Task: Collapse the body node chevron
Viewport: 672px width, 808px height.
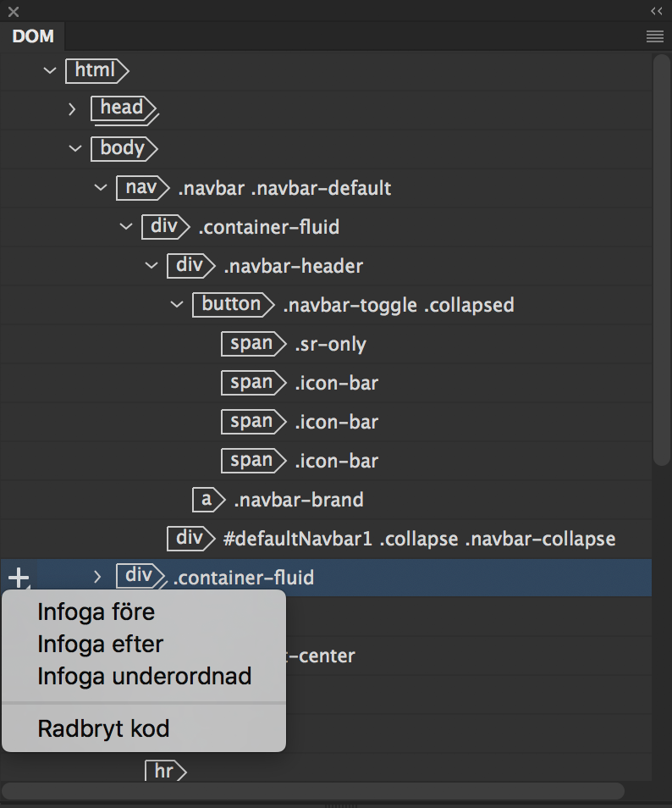Action: (74, 148)
